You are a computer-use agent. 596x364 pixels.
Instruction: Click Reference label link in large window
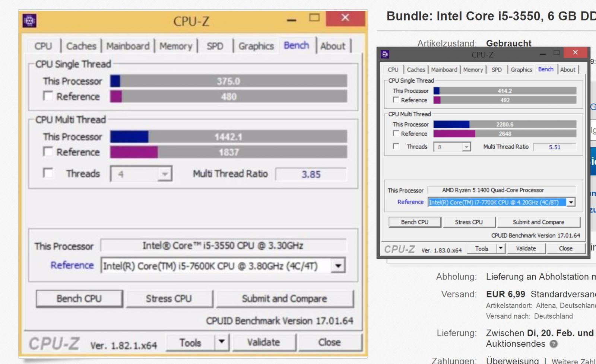click(x=72, y=265)
